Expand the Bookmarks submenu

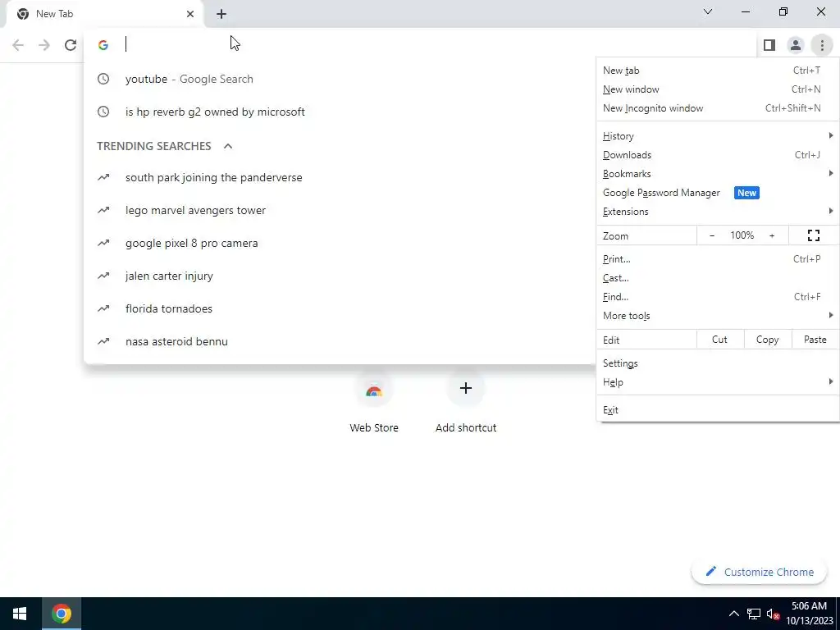tap(717, 174)
